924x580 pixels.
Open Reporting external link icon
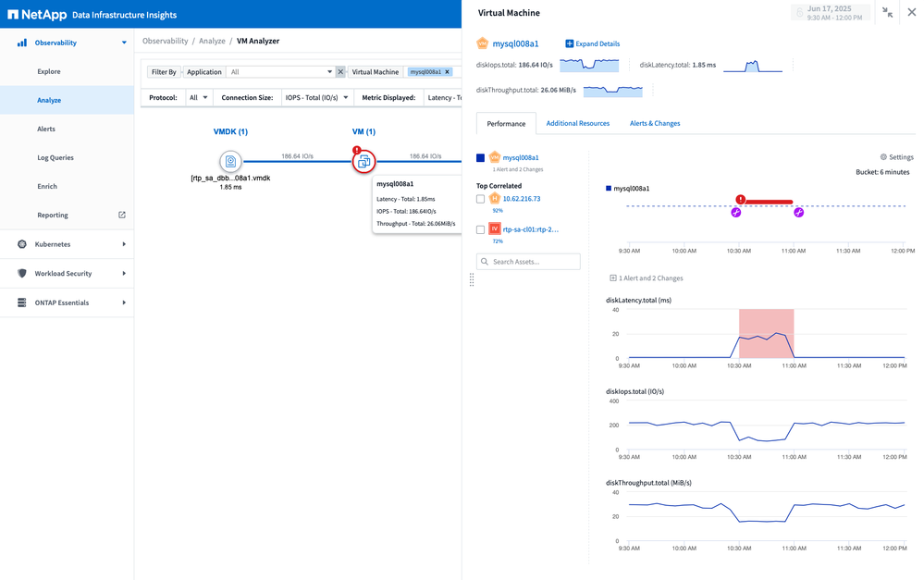click(122, 216)
